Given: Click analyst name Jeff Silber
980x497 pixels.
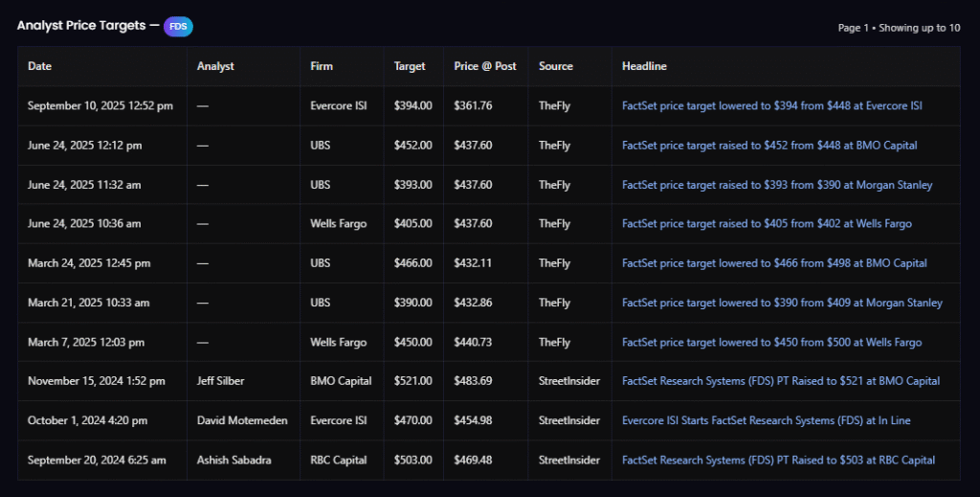Looking at the screenshot, I should pyautogui.click(x=222, y=381).
